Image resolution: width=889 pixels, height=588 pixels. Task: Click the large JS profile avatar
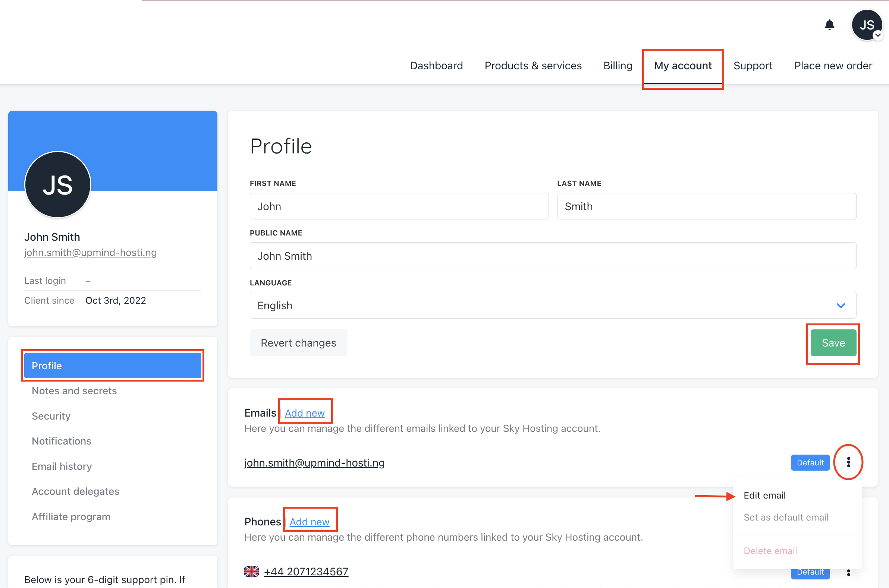click(x=58, y=184)
